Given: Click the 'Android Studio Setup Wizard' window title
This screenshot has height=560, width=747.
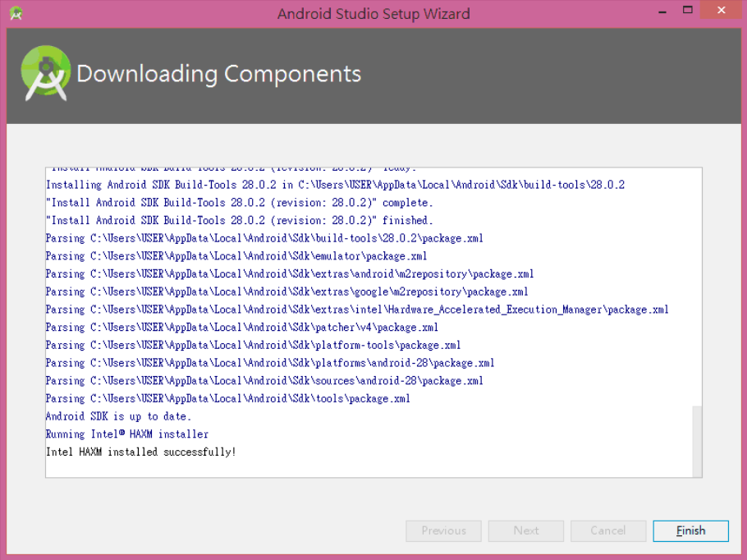Looking at the screenshot, I should [x=373, y=13].
